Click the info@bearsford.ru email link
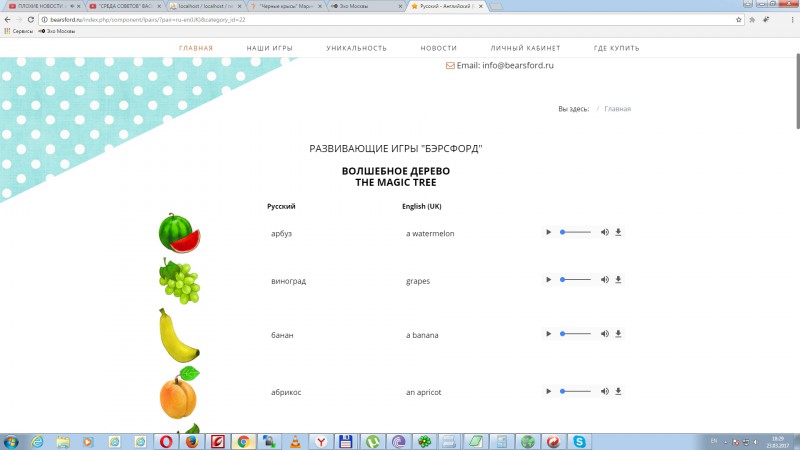The height and width of the screenshot is (450, 800). (x=518, y=65)
